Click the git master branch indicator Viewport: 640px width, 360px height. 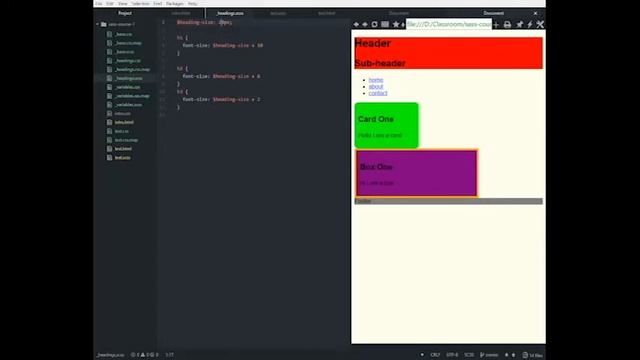489,355
